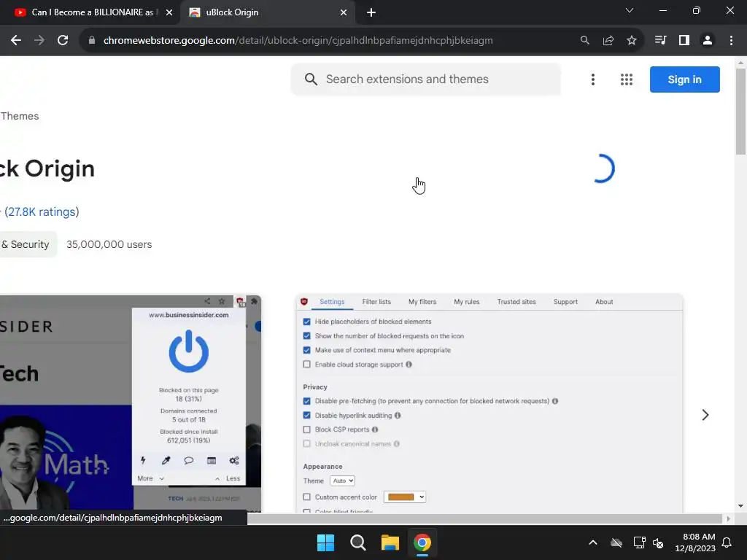The image size is (747, 560).
Task: Toggle Disable hyperlink auditing checkbox
Action: tap(307, 415)
